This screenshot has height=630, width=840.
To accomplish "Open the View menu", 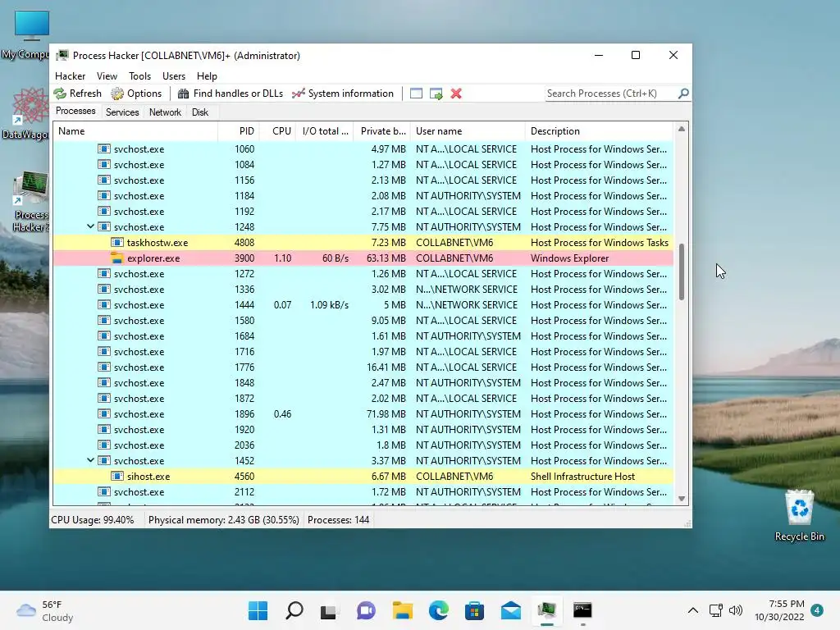I will pos(107,76).
